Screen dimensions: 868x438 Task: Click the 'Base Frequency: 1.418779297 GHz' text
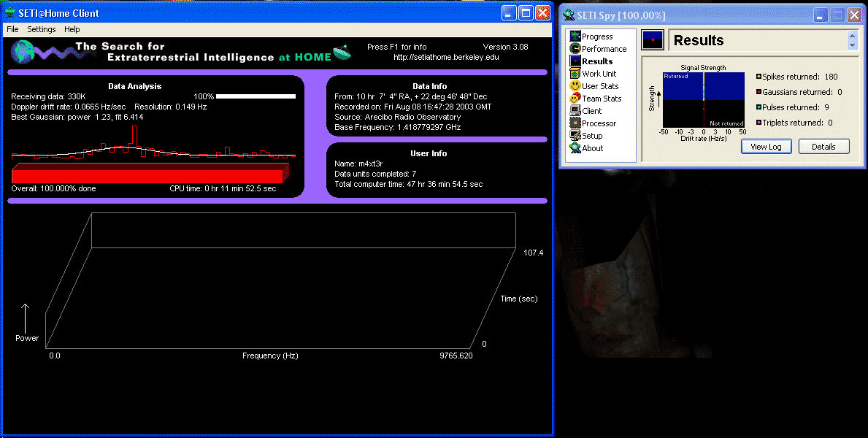click(x=397, y=127)
